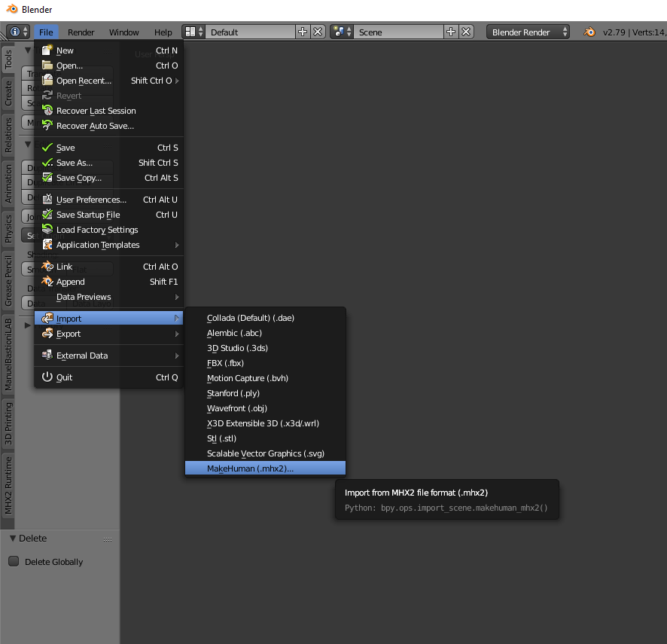Image resolution: width=667 pixels, height=644 pixels.
Task: Click the Save As icon
Action: [x=47, y=163]
